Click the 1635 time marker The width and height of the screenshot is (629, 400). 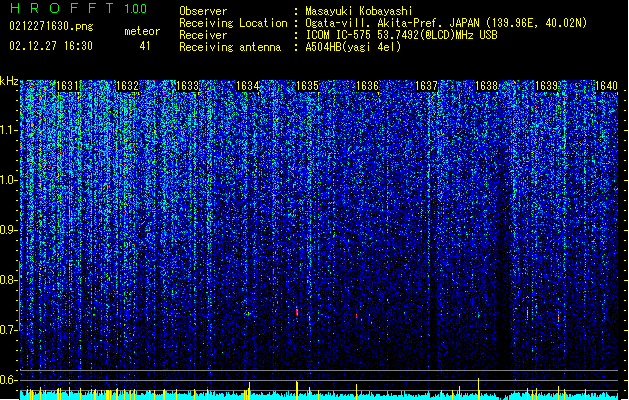(x=307, y=86)
